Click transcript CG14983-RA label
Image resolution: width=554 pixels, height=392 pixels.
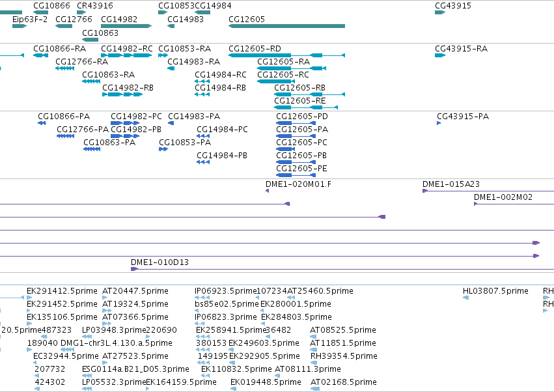tap(193, 61)
